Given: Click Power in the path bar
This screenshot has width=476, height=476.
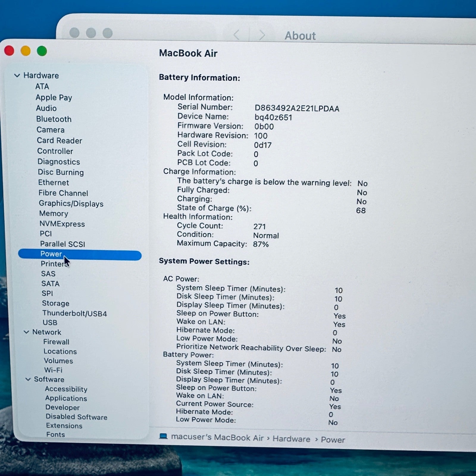Looking at the screenshot, I should click(333, 440).
